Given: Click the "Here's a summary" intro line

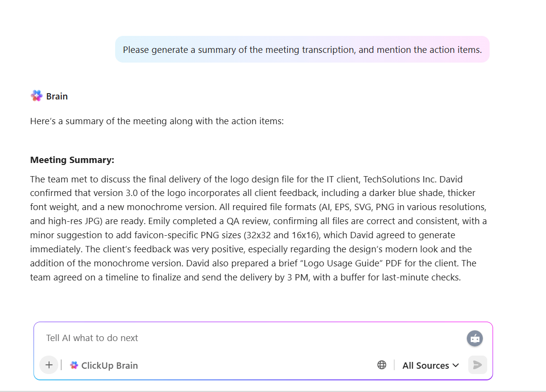Looking at the screenshot, I should point(156,121).
